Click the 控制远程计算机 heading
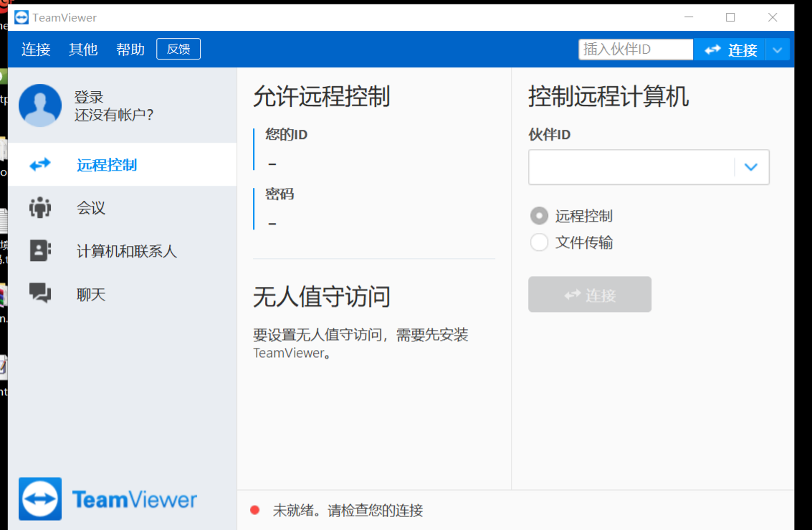Screen dimensions: 812x530 pos(608,97)
